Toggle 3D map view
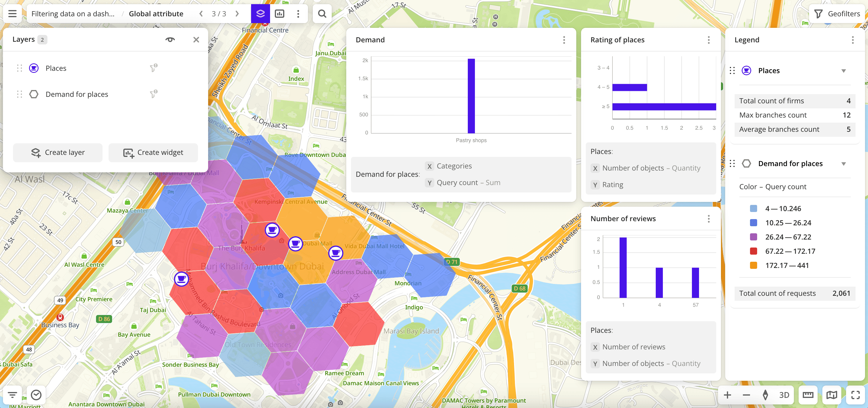 tap(784, 395)
